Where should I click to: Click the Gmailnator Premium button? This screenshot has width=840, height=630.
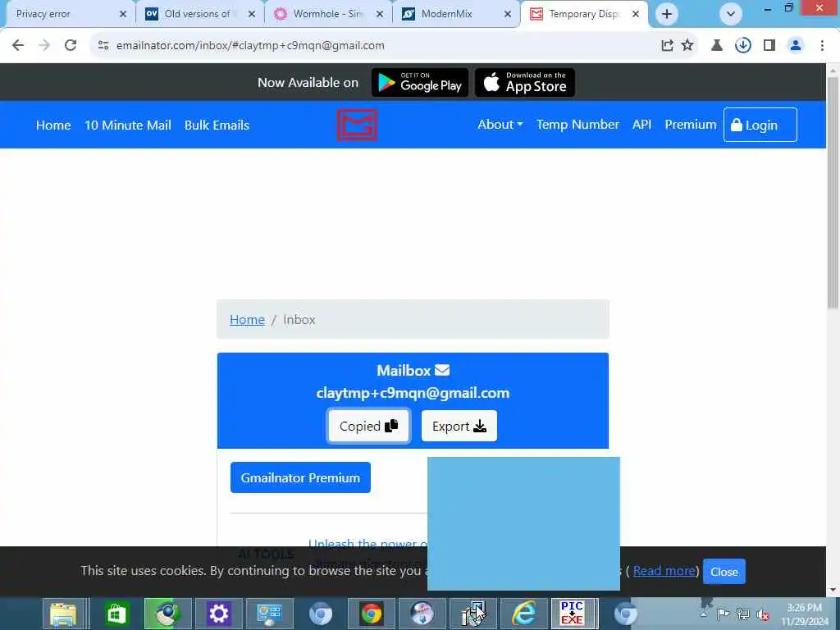click(300, 477)
